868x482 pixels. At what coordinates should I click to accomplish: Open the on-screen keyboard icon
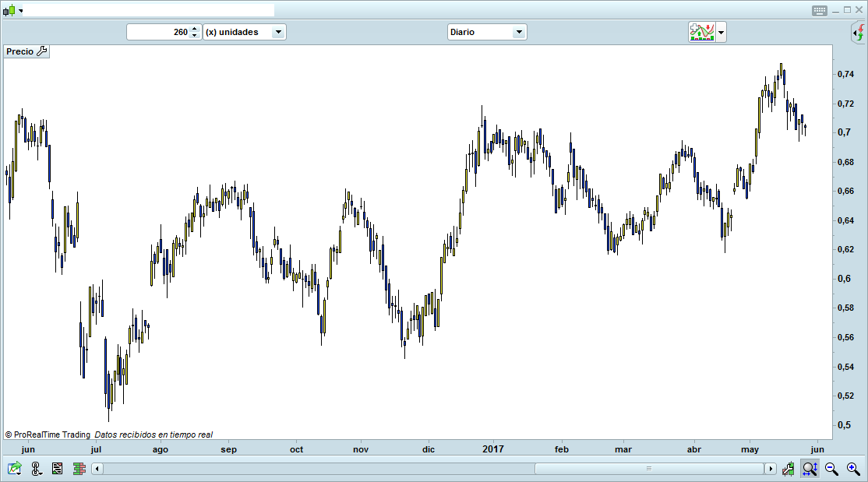819,10
